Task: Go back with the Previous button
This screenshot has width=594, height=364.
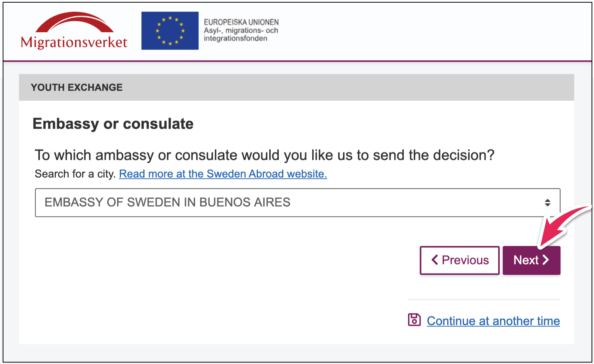Action: pyautogui.click(x=459, y=260)
